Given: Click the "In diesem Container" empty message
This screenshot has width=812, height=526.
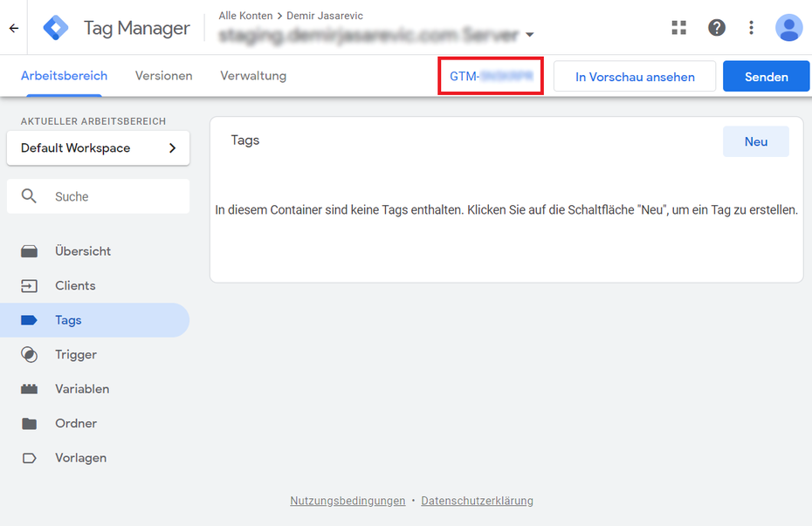Looking at the screenshot, I should [x=506, y=210].
